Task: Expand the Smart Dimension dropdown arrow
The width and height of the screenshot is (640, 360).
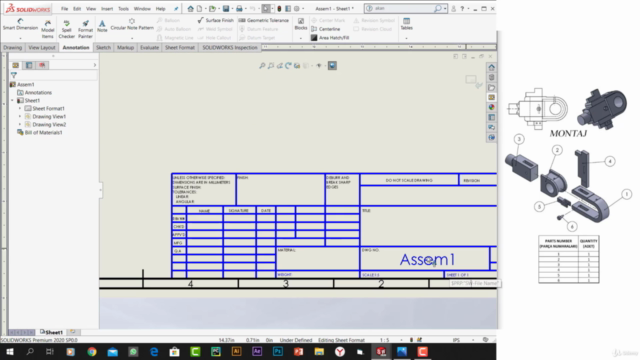Action: 20,38
